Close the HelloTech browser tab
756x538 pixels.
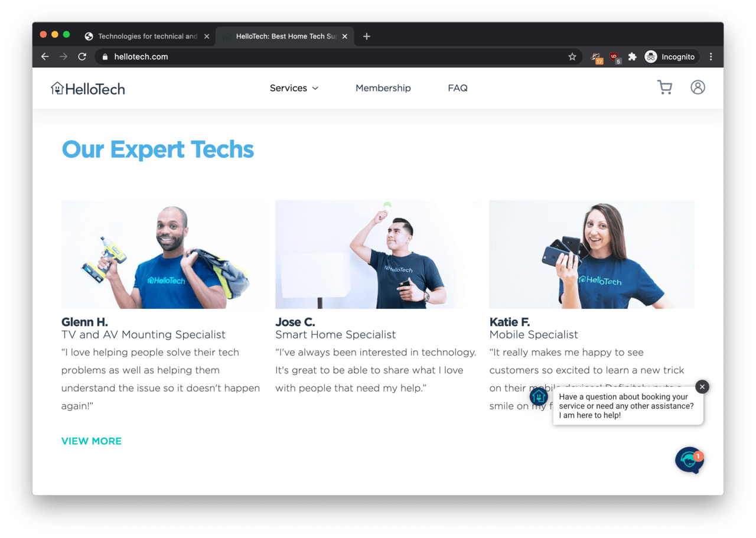[345, 36]
